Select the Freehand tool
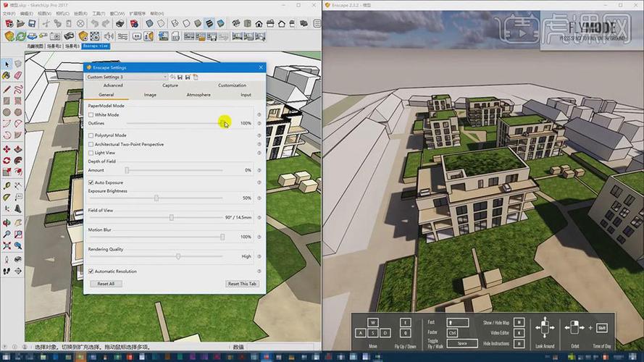The image size is (644, 362). (18, 90)
